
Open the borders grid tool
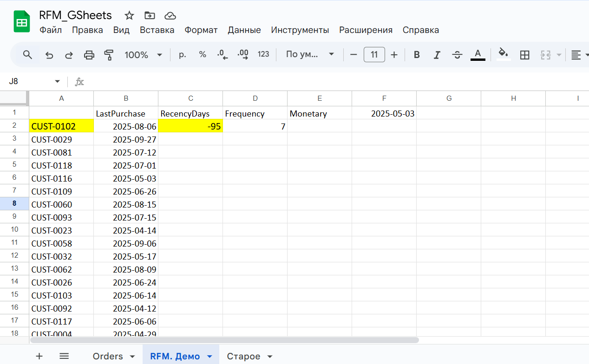pos(524,55)
